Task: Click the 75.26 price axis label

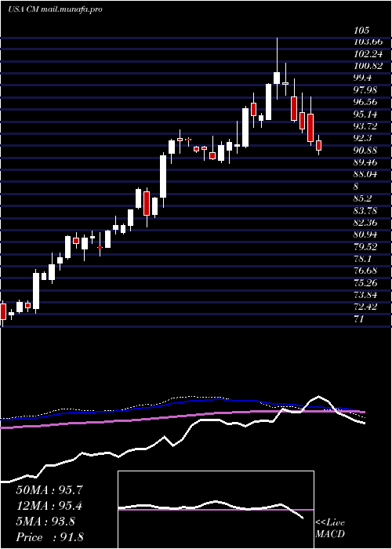Action: 365,282
